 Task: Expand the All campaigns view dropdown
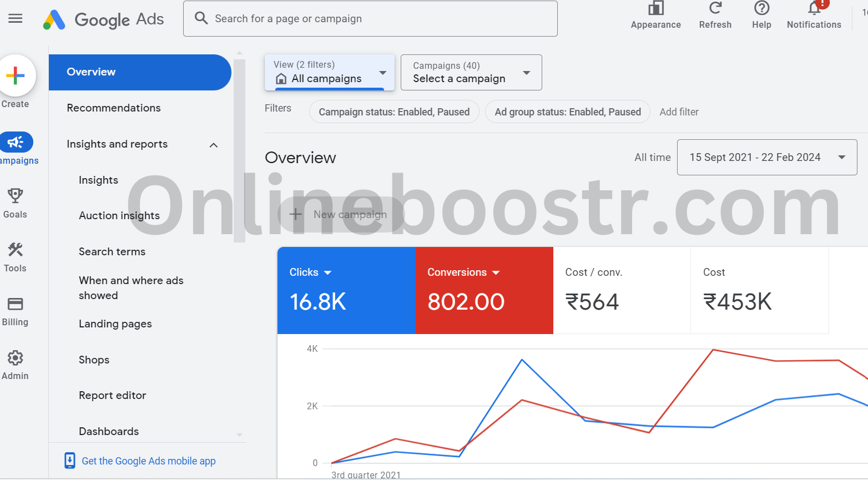pyautogui.click(x=330, y=72)
